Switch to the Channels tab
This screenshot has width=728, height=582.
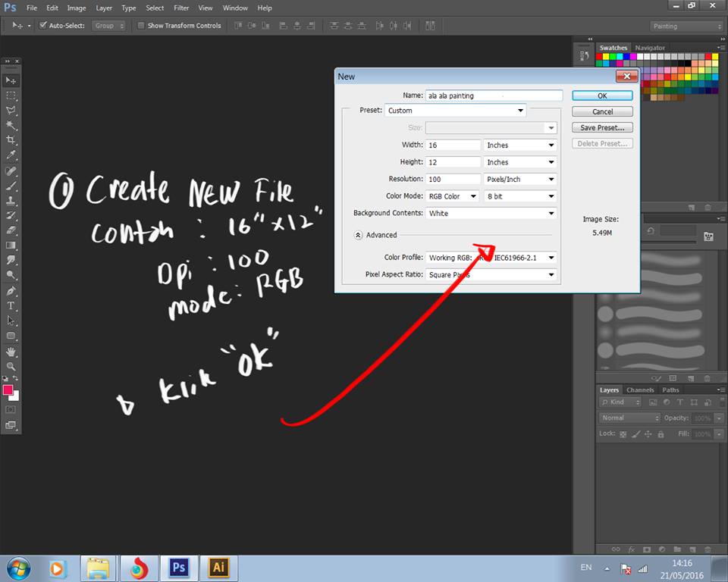coord(640,390)
